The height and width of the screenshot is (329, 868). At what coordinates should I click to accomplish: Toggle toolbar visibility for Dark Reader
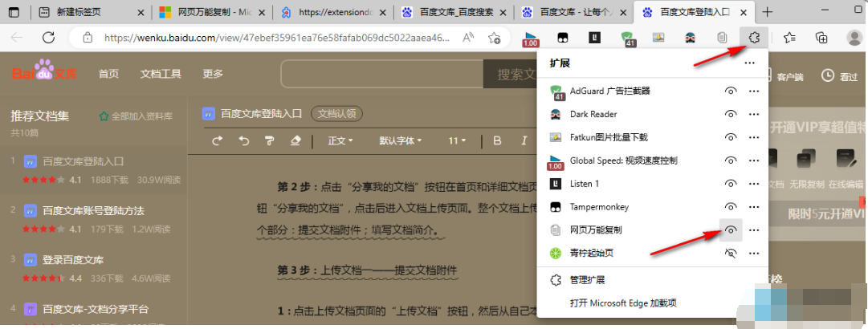click(x=730, y=114)
